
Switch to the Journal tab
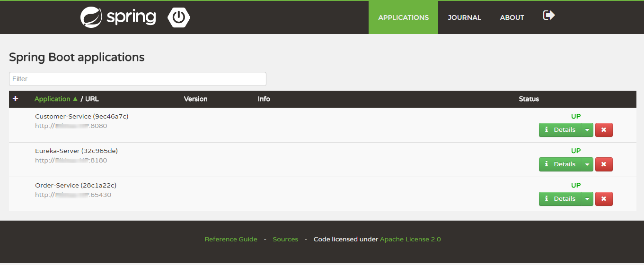[465, 17]
